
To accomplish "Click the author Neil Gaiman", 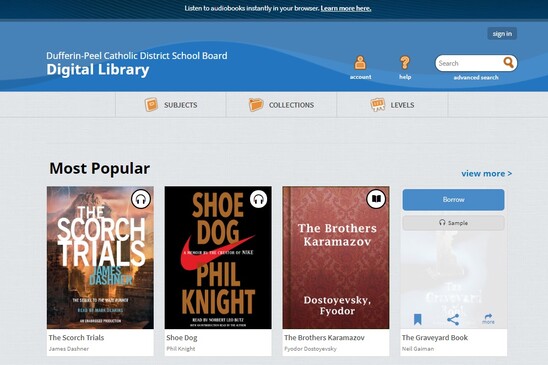I will (x=418, y=349).
